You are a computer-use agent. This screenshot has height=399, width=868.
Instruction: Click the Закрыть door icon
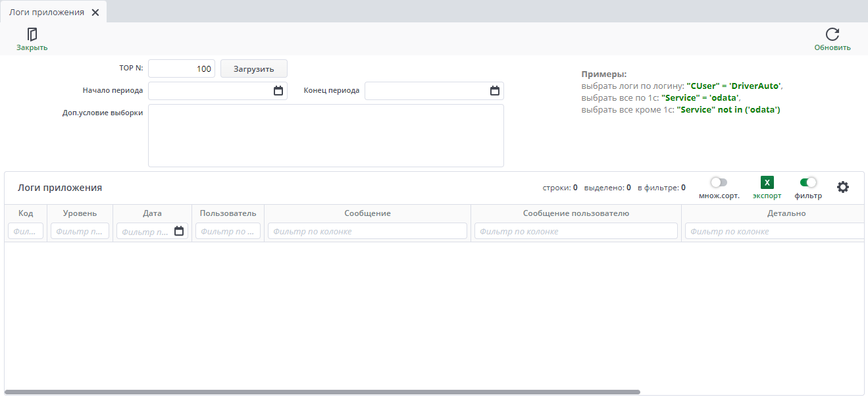(32, 34)
